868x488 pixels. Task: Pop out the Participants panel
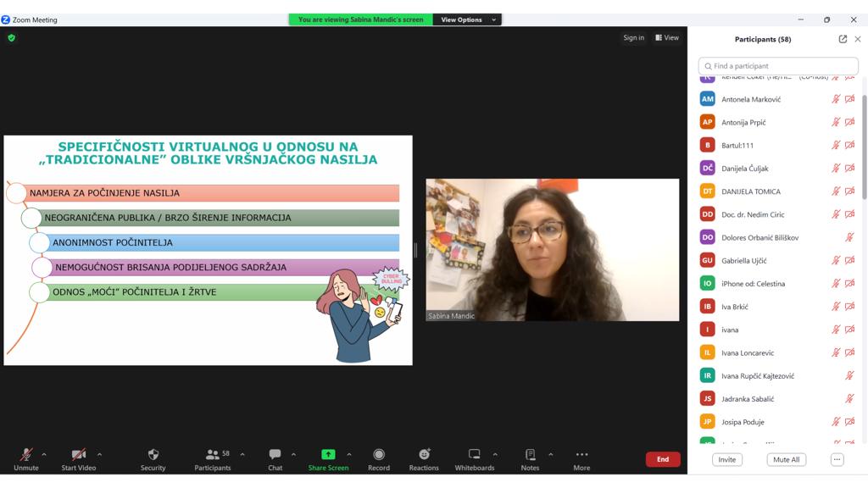tap(843, 39)
